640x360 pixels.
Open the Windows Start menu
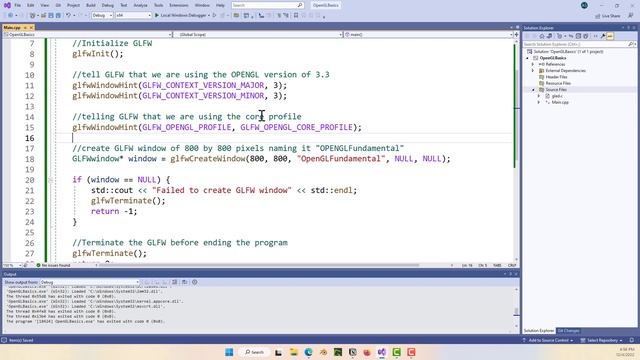point(229,352)
